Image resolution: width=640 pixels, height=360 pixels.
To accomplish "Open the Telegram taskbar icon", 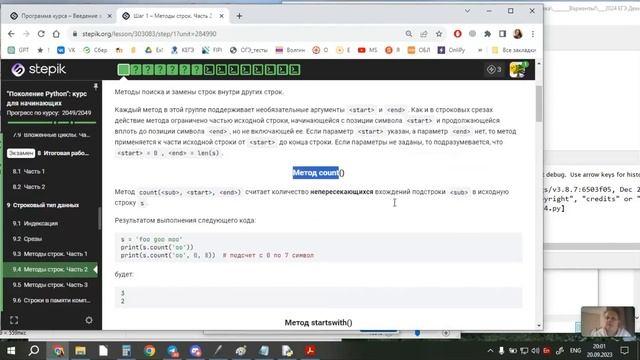I will (x=172, y=351).
